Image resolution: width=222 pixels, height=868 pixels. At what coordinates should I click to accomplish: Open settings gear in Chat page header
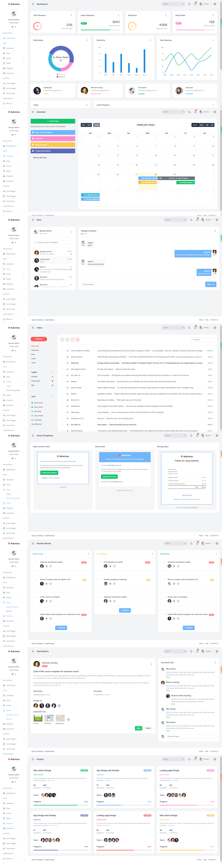point(217,220)
